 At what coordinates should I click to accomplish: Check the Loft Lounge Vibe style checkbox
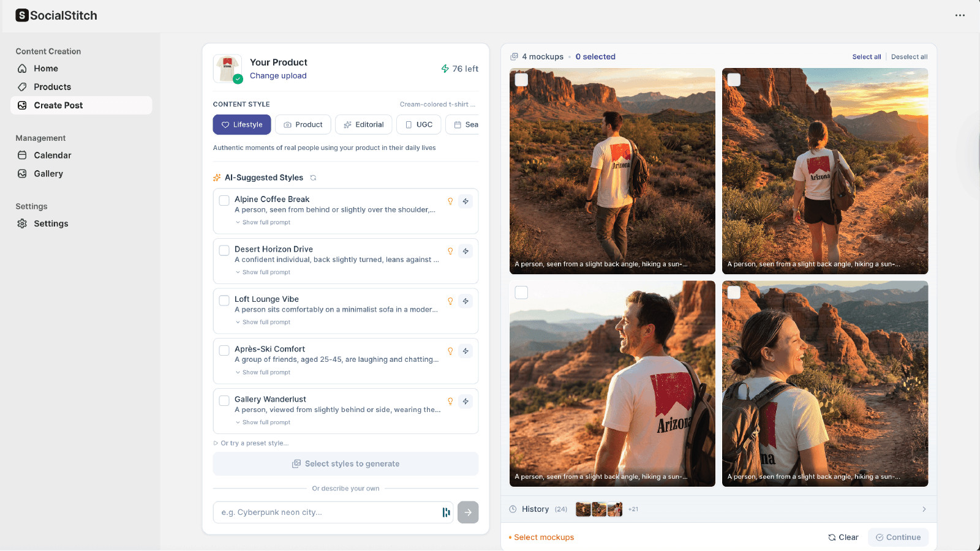(224, 300)
